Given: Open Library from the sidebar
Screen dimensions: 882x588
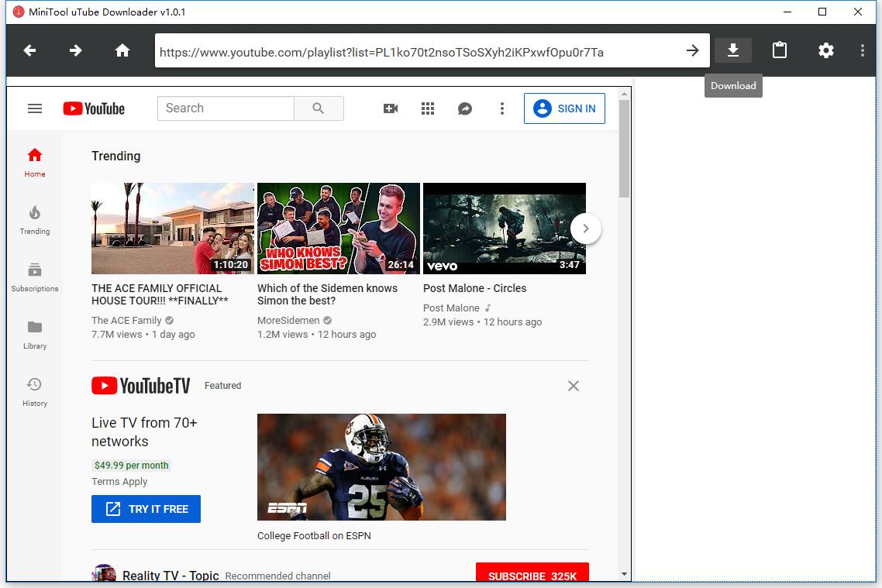Looking at the screenshot, I should [x=34, y=335].
